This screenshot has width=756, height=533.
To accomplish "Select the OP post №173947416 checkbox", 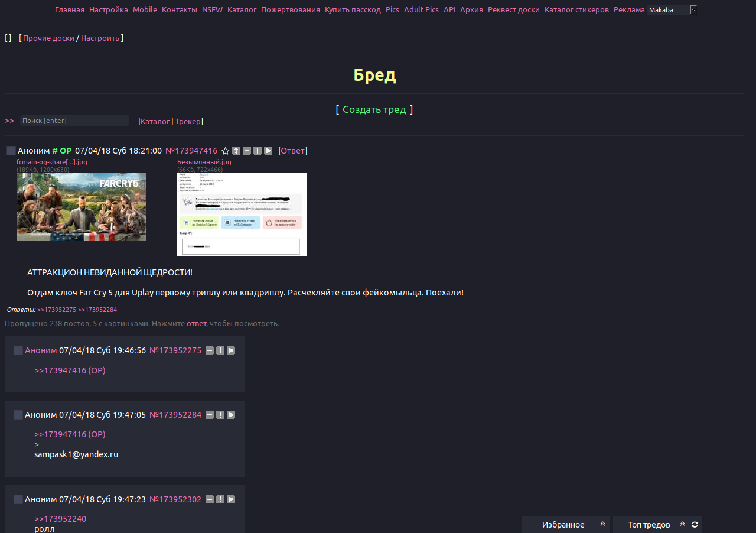I will tap(11, 151).
